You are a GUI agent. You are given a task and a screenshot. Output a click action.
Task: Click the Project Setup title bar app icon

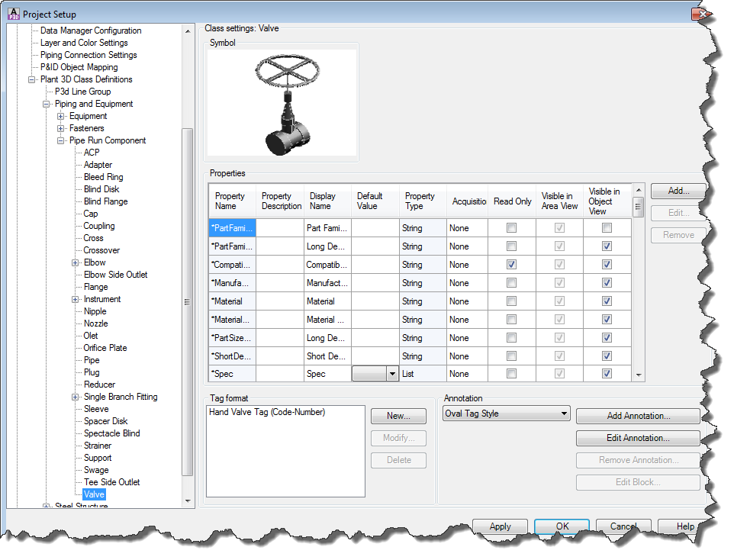click(x=14, y=14)
